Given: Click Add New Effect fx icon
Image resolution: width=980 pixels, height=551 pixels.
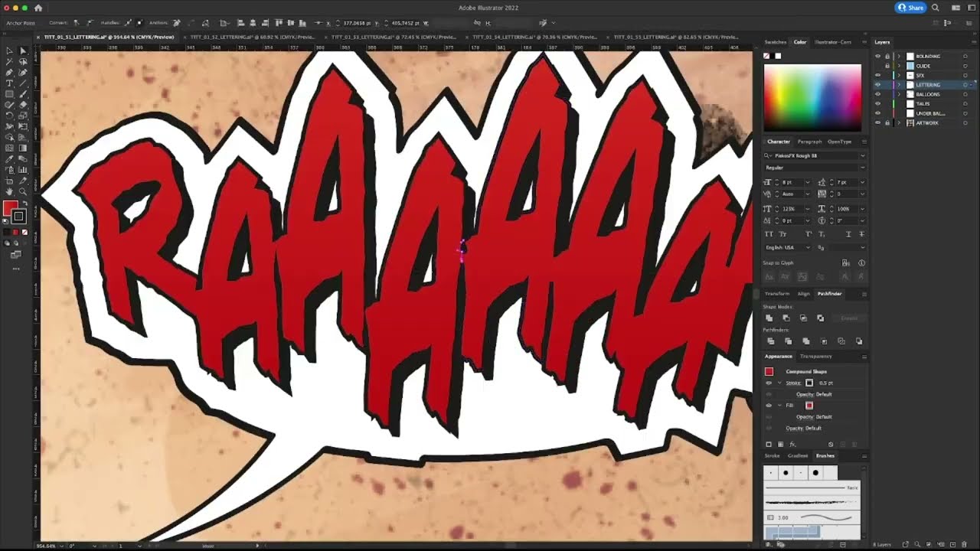Looking at the screenshot, I should point(793,445).
